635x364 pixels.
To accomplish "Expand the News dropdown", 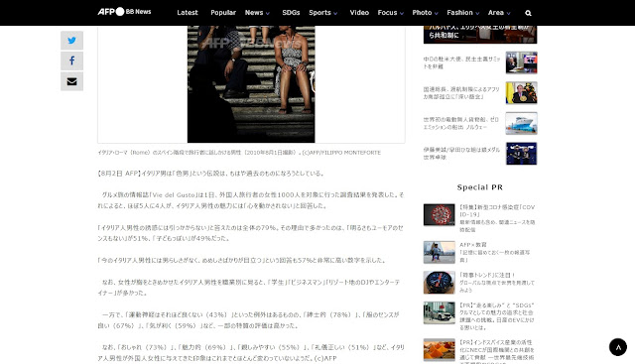I will coord(257,13).
